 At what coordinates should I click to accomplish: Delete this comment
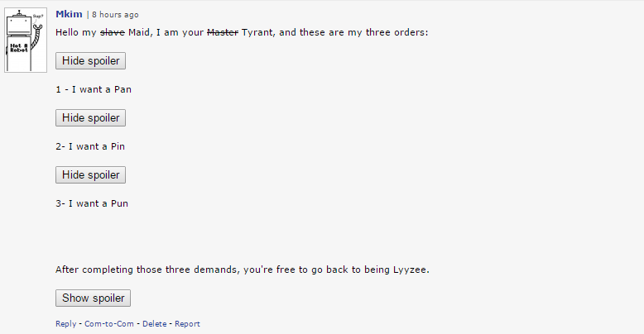[x=154, y=324]
